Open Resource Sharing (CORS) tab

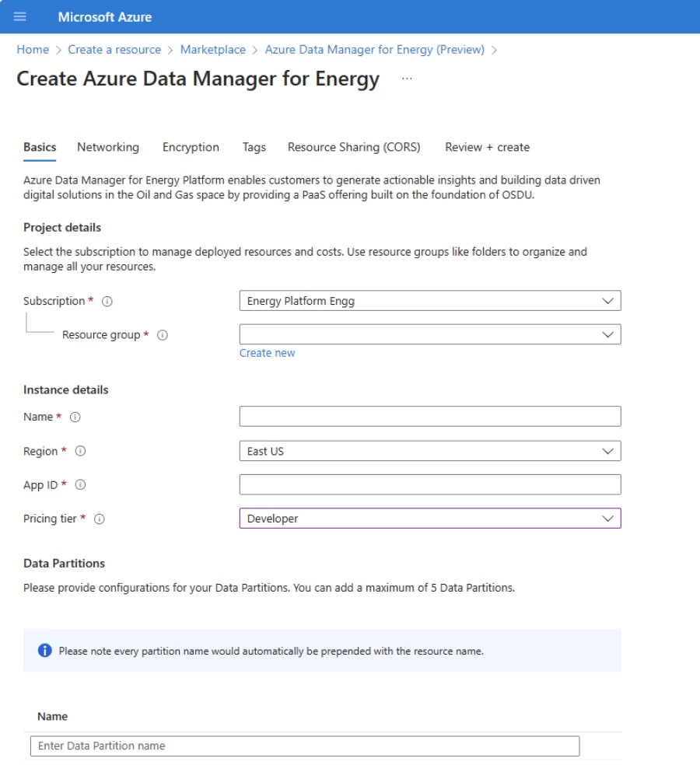pos(354,147)
